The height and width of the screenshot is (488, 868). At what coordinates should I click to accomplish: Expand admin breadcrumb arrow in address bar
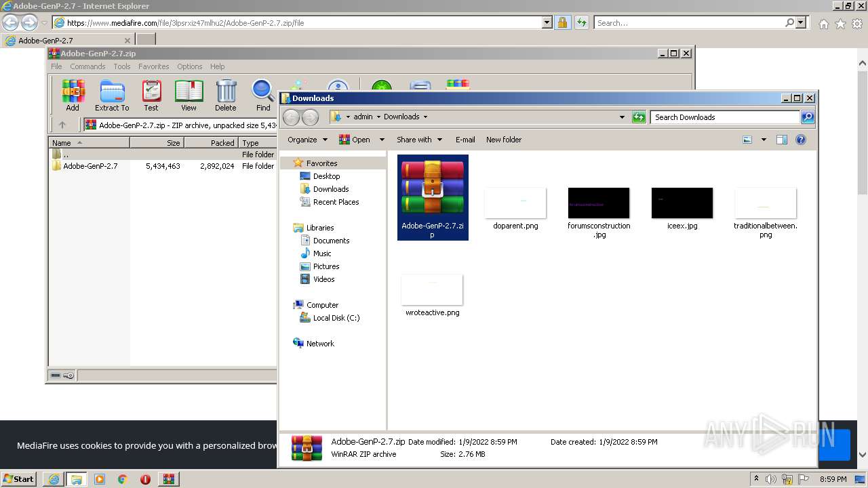point(378,117)
